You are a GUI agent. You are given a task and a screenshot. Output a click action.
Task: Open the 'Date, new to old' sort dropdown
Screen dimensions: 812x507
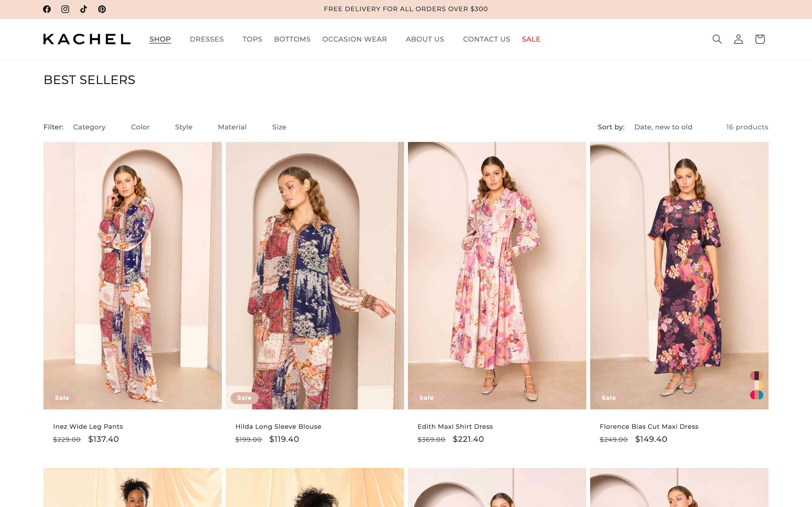tap(663, 127)
